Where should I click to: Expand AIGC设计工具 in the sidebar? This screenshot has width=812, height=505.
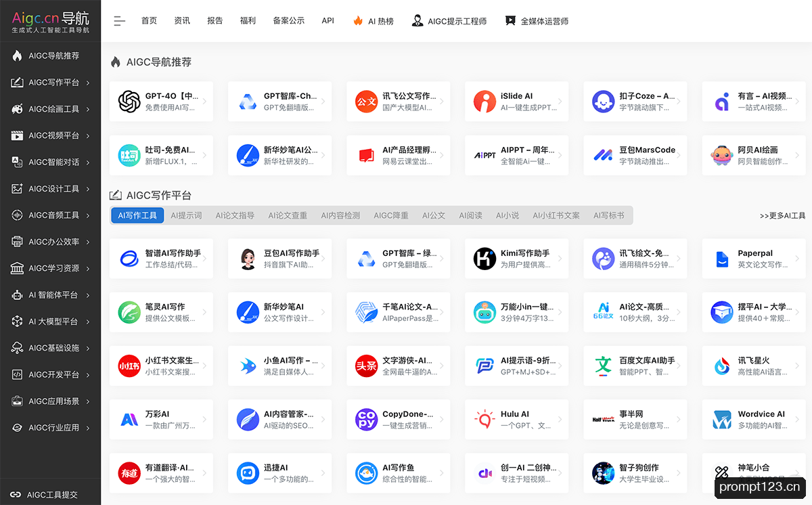[x=50, y=189]
